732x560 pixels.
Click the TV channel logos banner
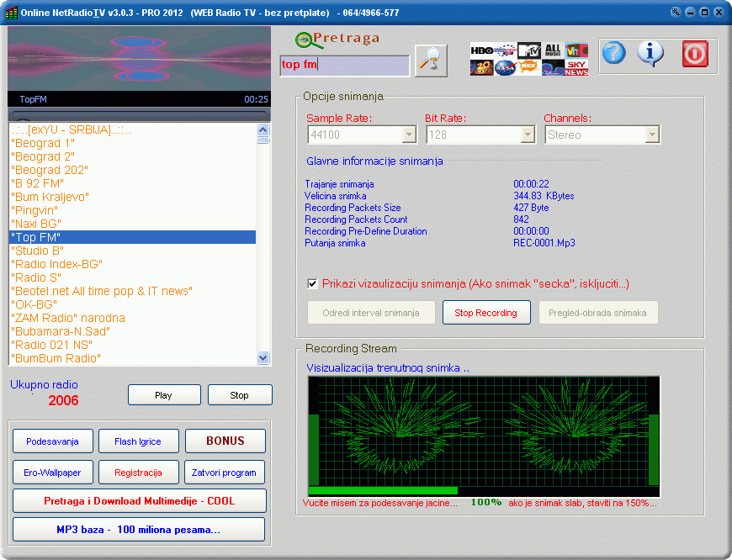pos(529,60)
